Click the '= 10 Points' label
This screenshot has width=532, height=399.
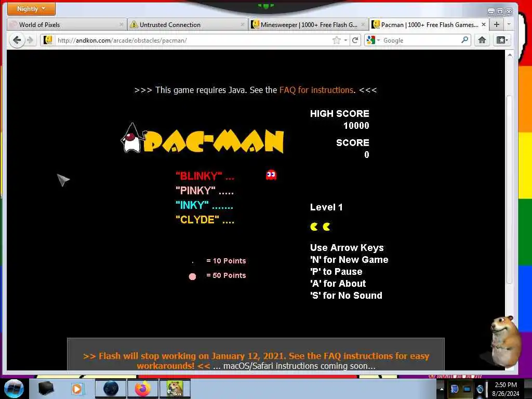226,261
